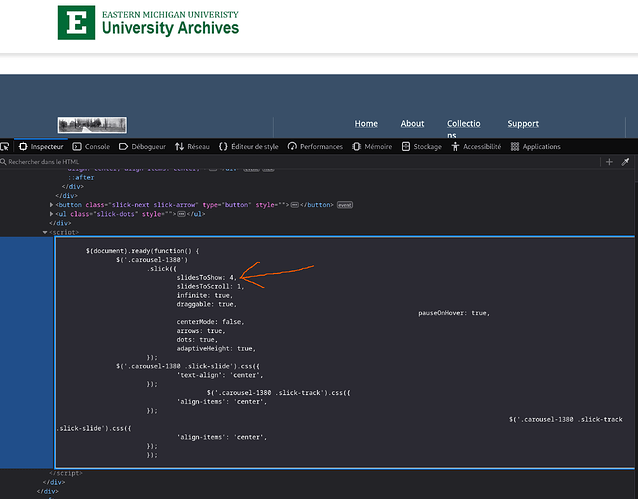
Task: Click the Stockage database icon
Action: tap(406, 147)
